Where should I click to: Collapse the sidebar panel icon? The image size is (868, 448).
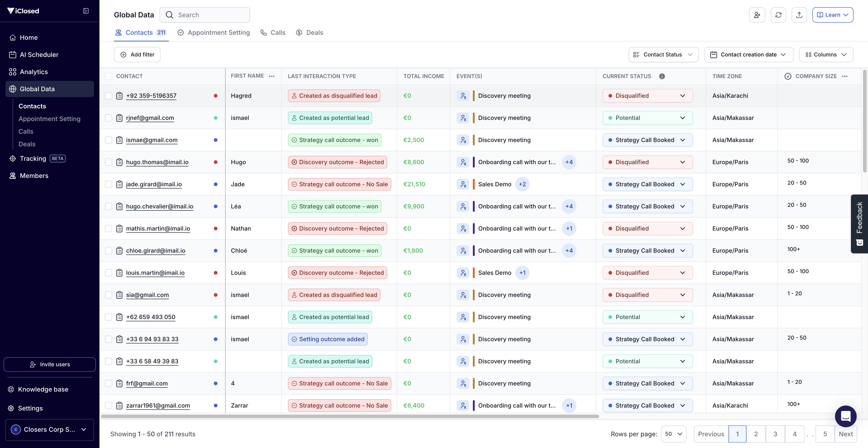[86, 11]
